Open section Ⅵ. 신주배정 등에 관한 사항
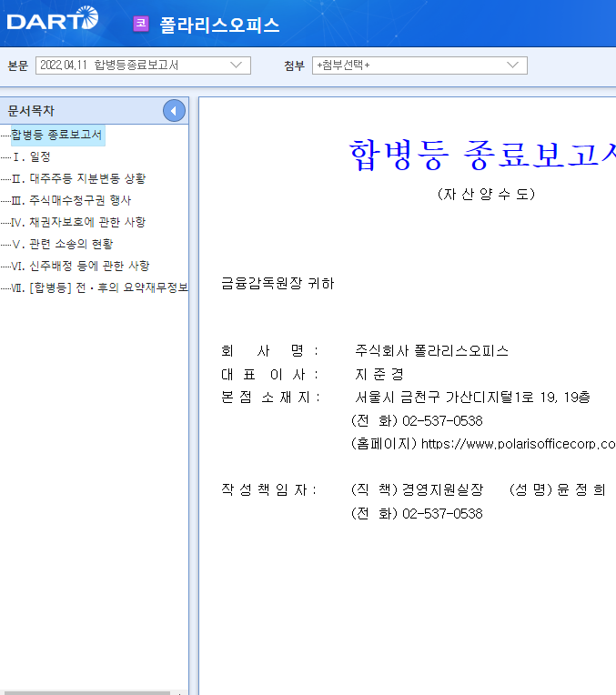The height and width of the screenshot is (695, 616). [80, 266]
